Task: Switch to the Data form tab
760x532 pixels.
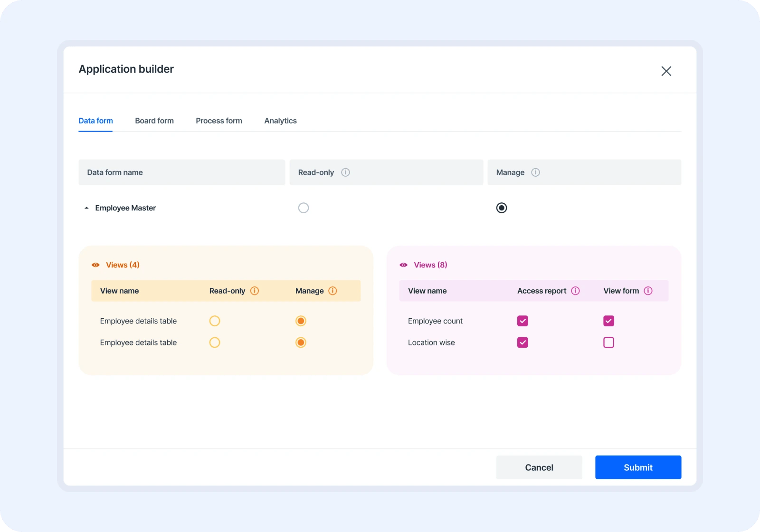Action: coord(95,121)
